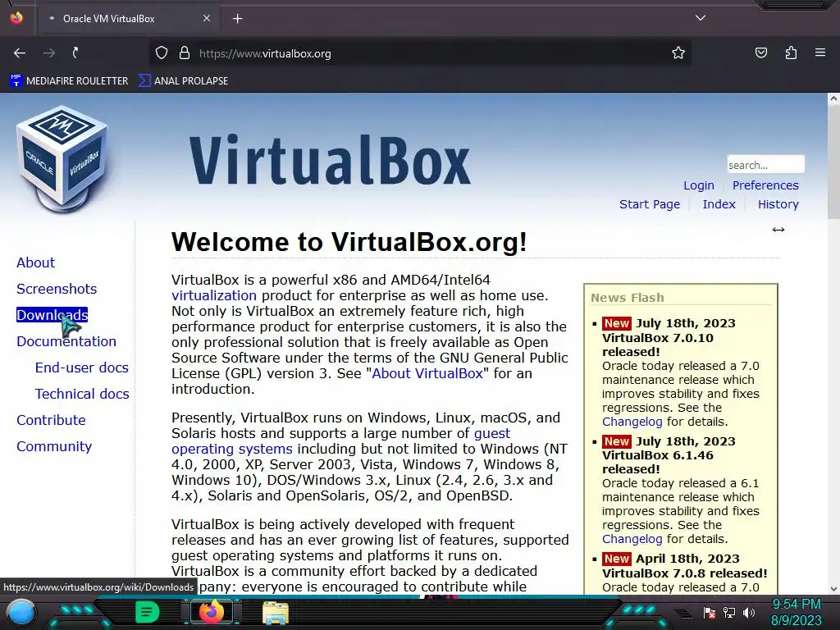840x630 pixels.
Task: Follow the virtualization link in the intro
Action: (214, 295)
